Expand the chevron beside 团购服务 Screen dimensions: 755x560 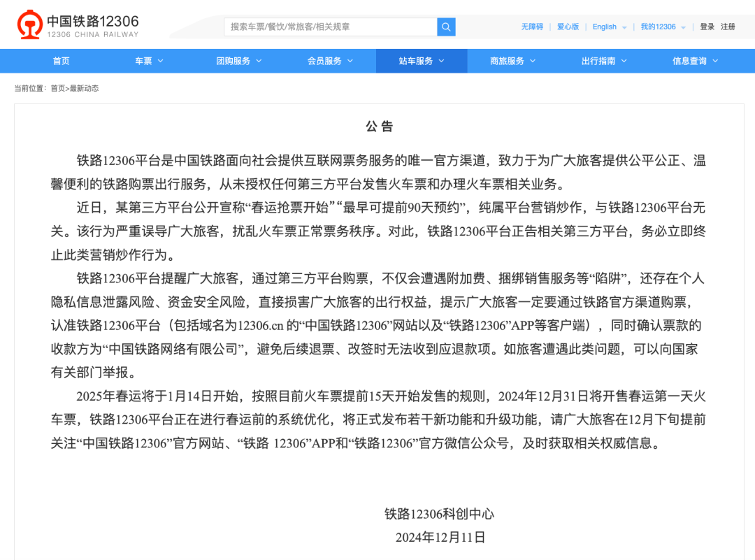(259, 61)
